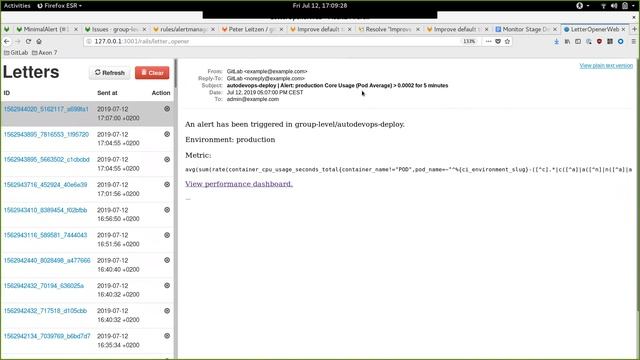Click the browser Back arrow
Image resolution: width=640 pixels, height=360 pixels.
tap(7, 41)
